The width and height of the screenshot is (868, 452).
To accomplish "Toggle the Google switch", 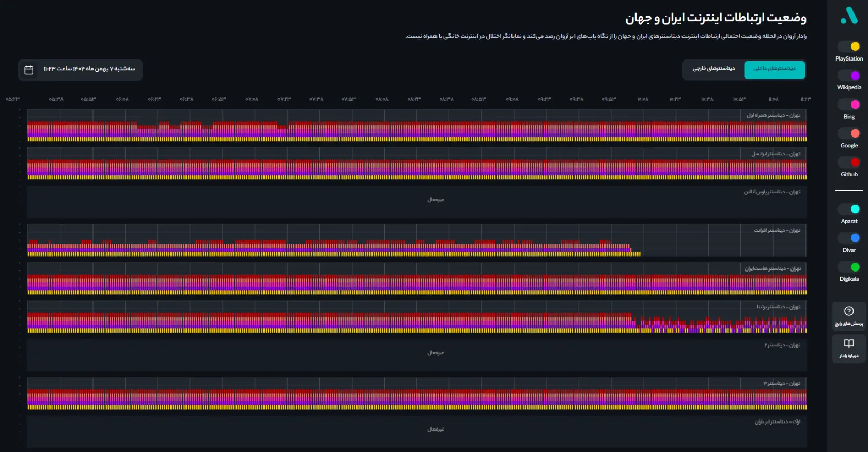I will coord(849,133).
